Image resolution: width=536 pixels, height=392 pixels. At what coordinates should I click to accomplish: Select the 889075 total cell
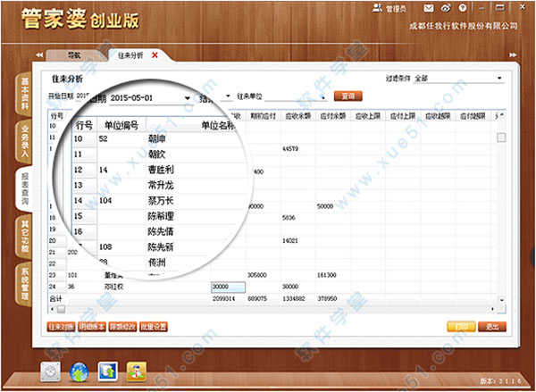[x=263, y=299]
